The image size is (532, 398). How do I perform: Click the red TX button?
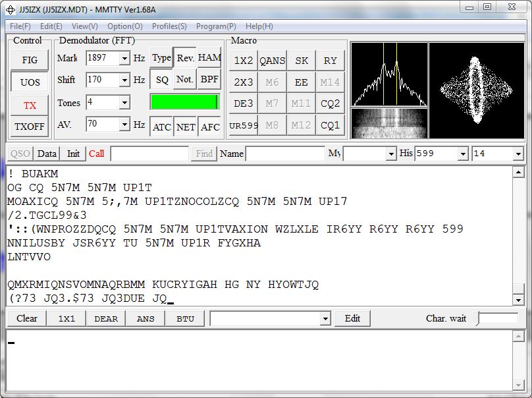pyautogui.click(x=30, y=105)
